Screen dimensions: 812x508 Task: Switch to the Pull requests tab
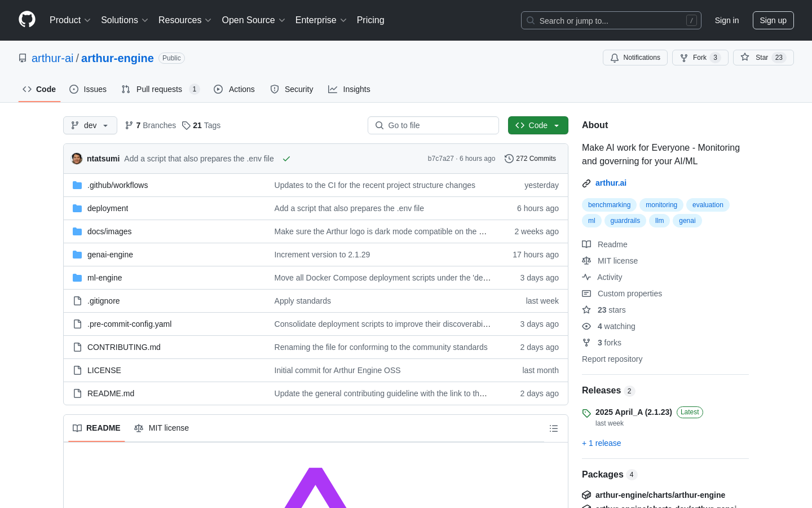pos(160,89)
